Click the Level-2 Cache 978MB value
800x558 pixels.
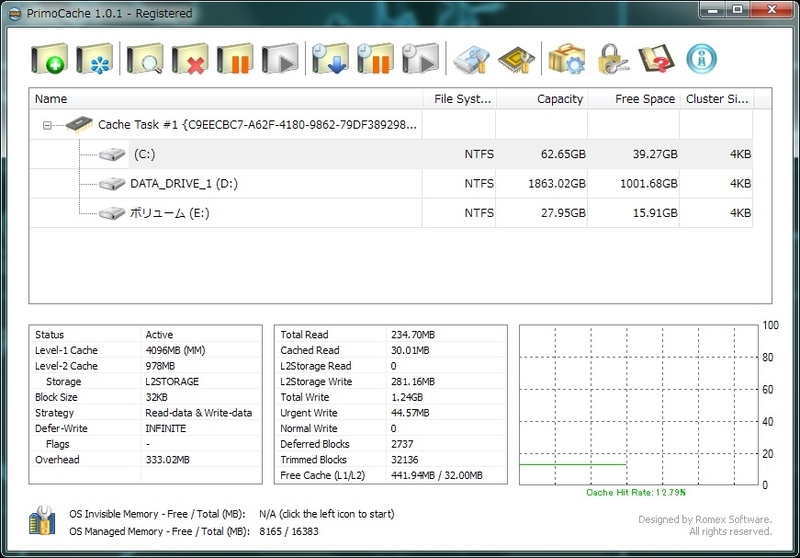[x=160, y=366]
